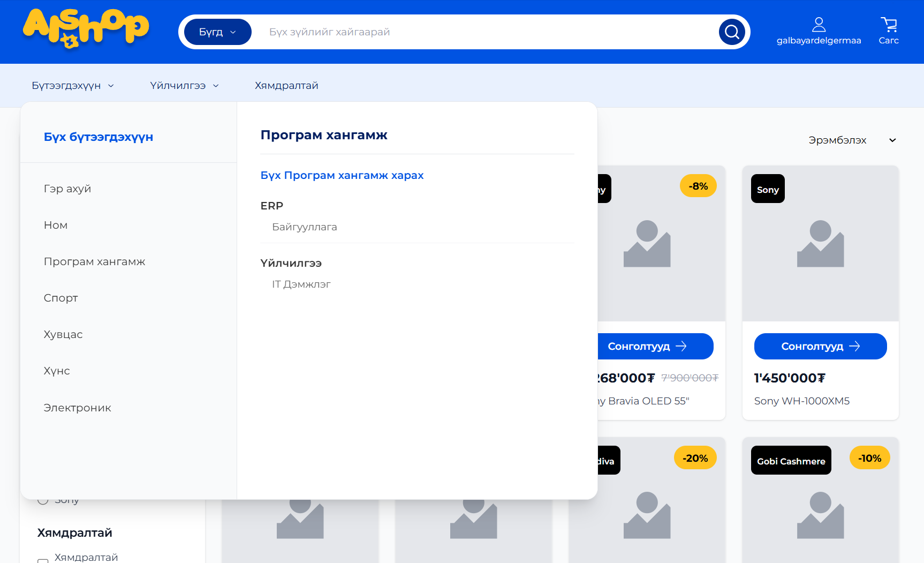The image size is (924, 563).
Task: Choose the Спорт category
Action: [61, 298]
